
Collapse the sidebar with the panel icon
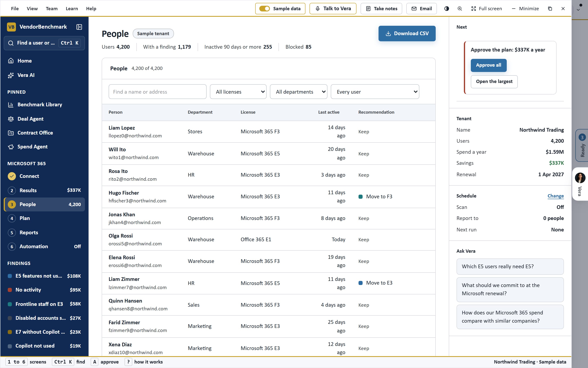[x=79, y=27]
